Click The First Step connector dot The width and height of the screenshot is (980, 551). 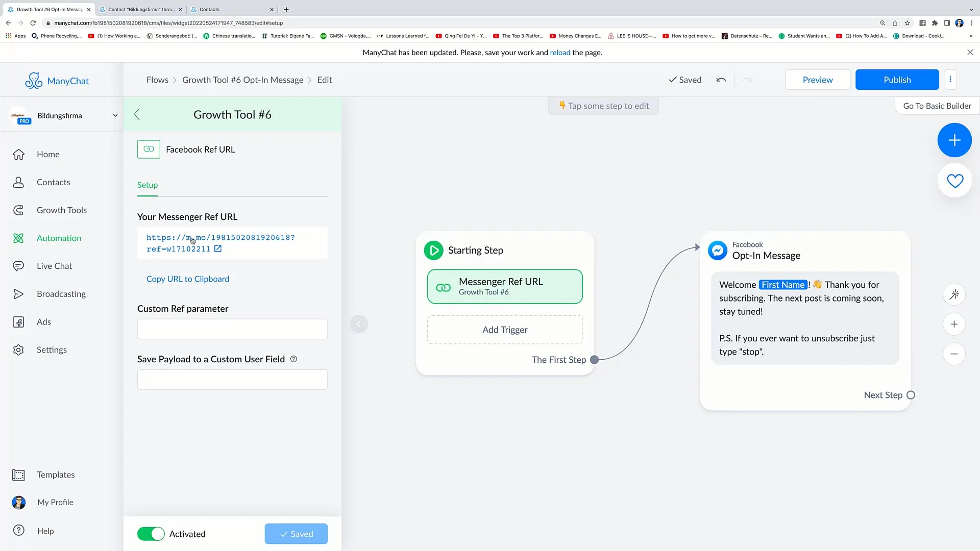click(x=594, y=360)
